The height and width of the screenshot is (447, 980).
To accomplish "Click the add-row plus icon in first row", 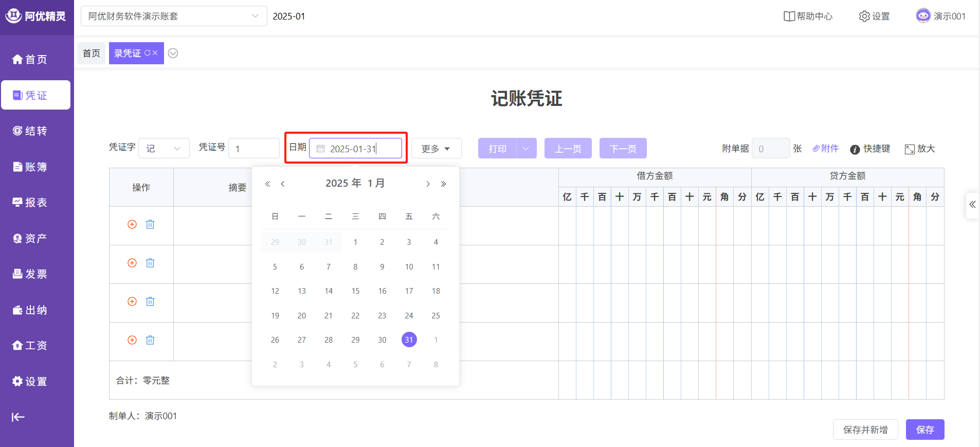I will pos(132,224).
